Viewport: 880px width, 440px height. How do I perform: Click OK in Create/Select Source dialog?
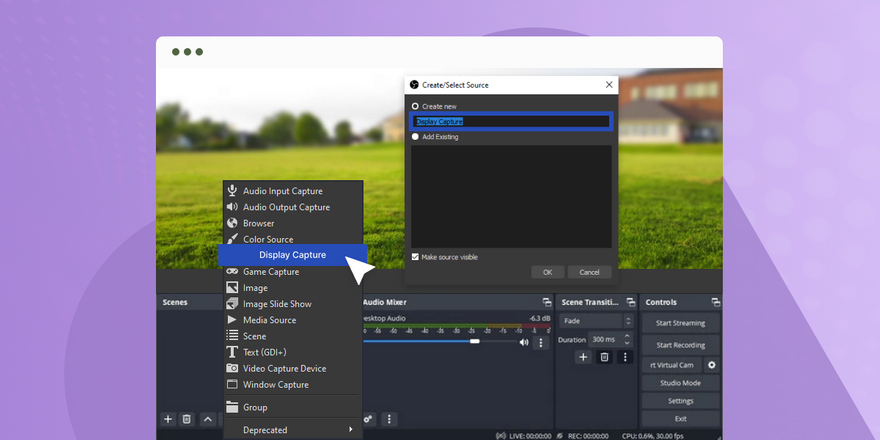[x=547, y=272]
